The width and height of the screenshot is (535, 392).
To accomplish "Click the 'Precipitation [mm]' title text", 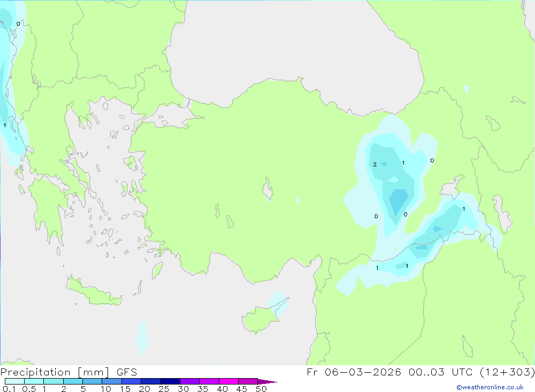I will (55, 372).
